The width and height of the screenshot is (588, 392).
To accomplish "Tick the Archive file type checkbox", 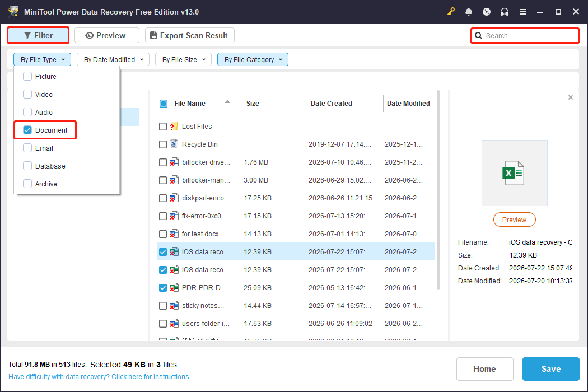I will coord(27,184).
